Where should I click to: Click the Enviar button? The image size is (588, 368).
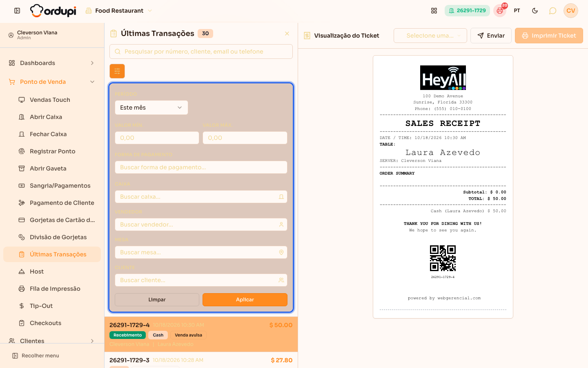click(x=491, y=36)
